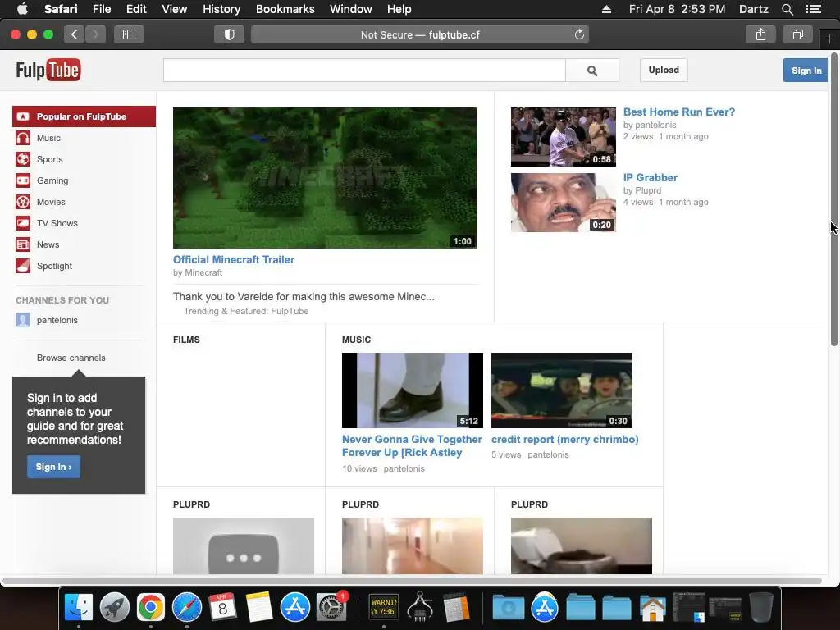Open Notification Center menu bar icon
The height and width of the screenshot is (630, 840).
click(814, 9)
